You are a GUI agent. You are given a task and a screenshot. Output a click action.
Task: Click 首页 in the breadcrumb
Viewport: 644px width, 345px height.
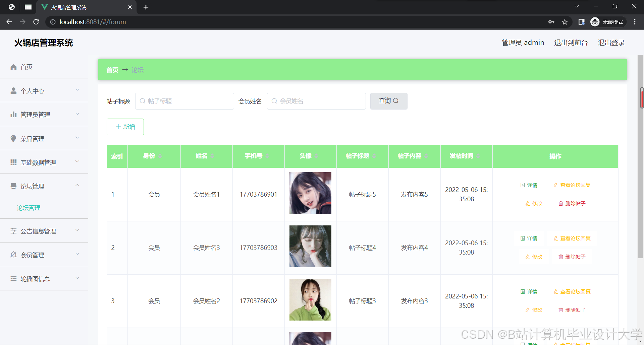112,70
